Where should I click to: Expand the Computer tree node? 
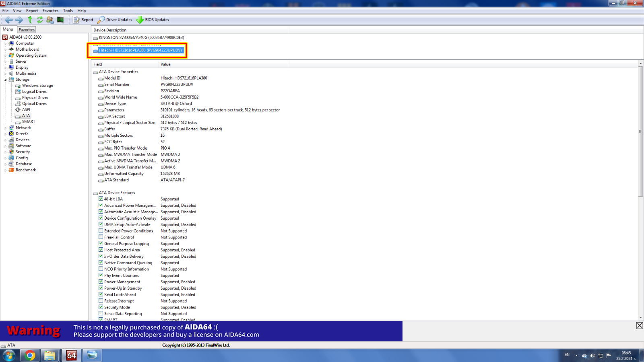pos(6,43)
